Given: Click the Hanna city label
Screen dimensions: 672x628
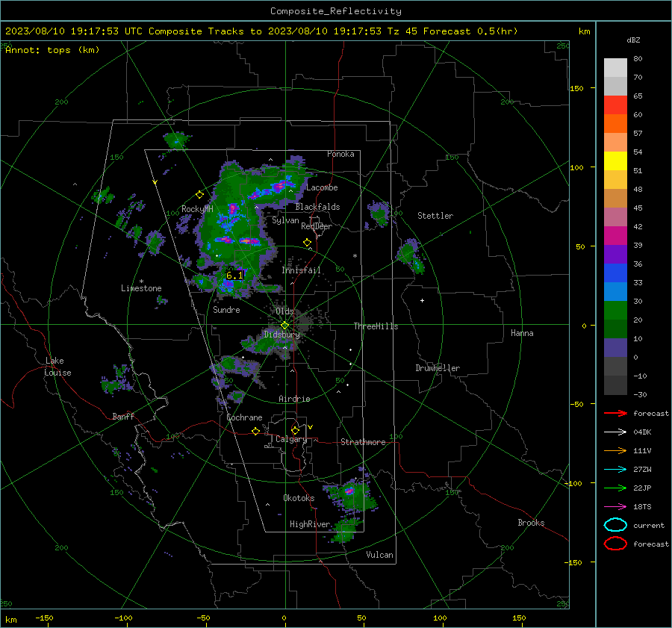Looking at the screenshot, I should (522, 333).
